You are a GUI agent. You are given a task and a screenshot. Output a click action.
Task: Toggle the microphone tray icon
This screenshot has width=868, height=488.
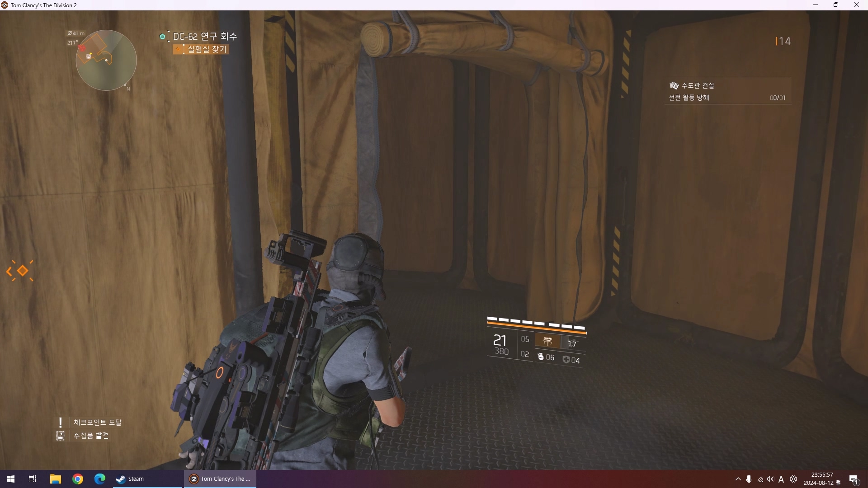point(749,479)
